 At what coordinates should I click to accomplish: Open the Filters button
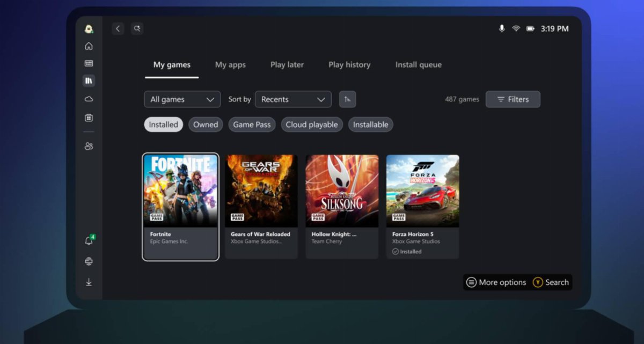pos(513,99)
